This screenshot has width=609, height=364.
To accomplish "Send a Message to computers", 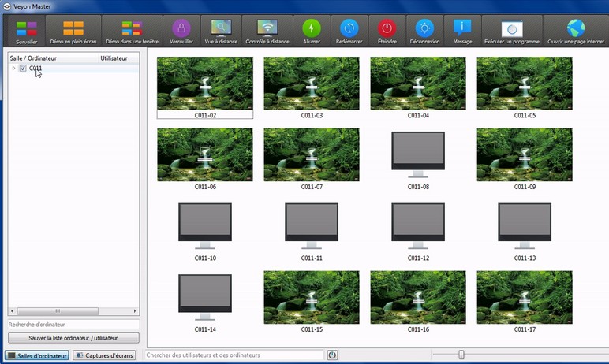I will (462, 32).
